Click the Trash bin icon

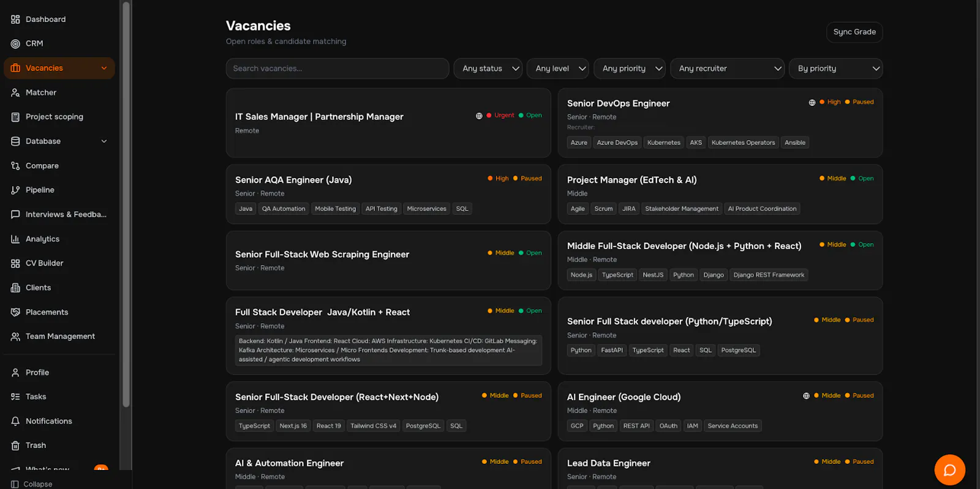15,446
